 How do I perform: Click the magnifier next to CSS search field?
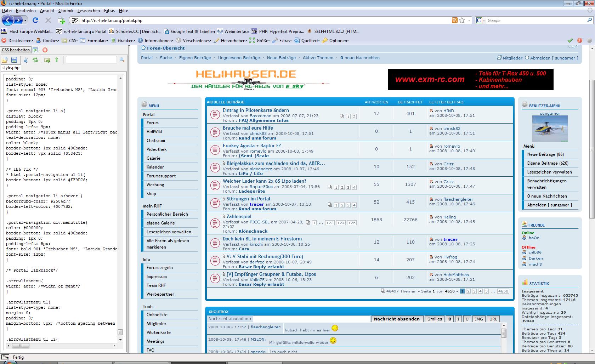coord(122,60)
